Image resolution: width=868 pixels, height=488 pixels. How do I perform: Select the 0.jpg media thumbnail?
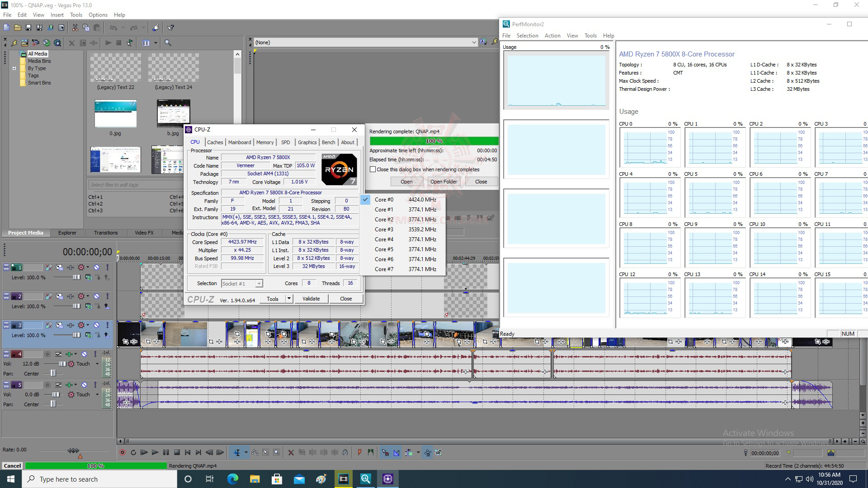[x=115, y=114]
